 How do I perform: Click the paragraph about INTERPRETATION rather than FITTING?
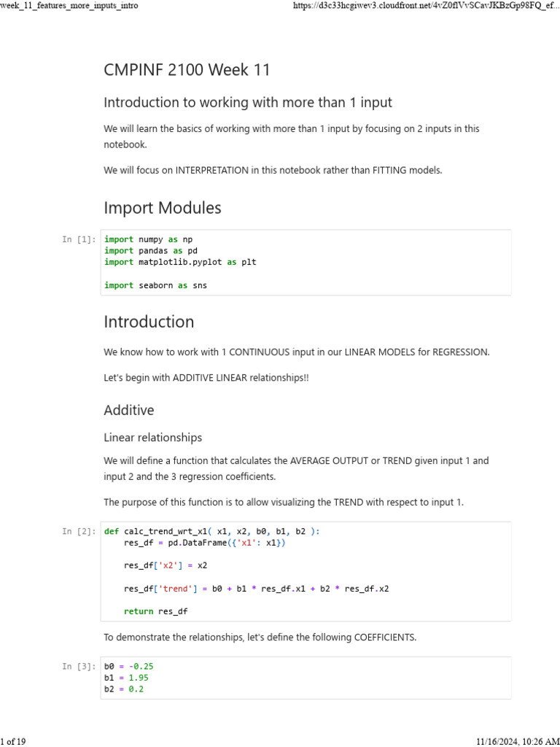point(273,170)
